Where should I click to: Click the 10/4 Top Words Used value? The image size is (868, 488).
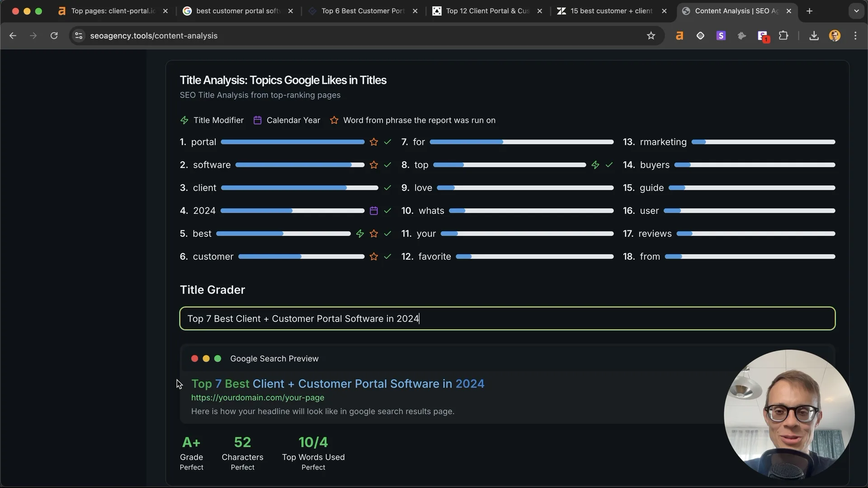tap(313, 442)
